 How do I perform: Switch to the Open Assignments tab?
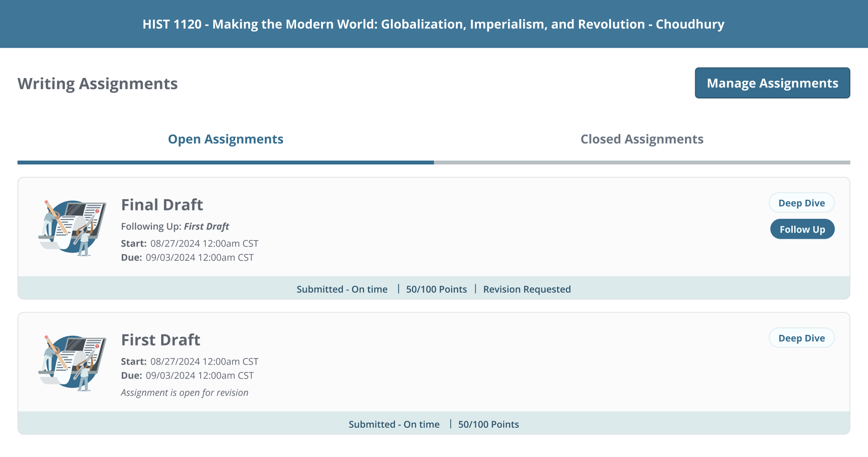(225, 139)
